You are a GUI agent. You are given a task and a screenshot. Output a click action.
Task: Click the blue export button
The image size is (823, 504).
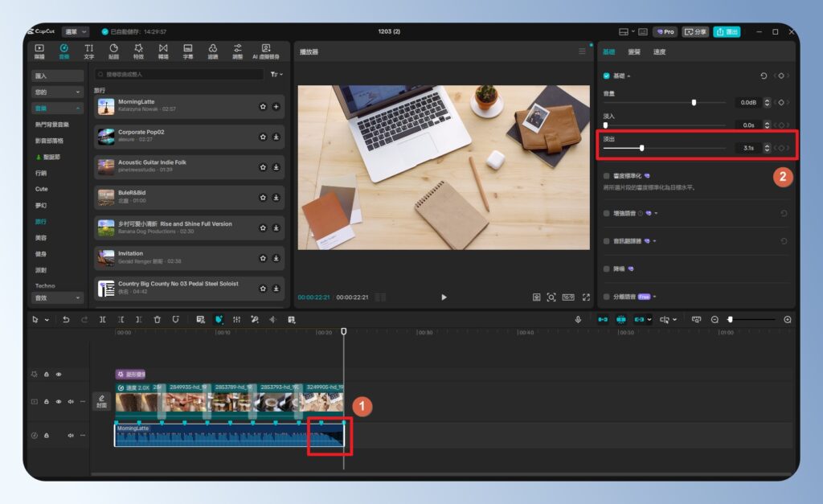(727, 31)
